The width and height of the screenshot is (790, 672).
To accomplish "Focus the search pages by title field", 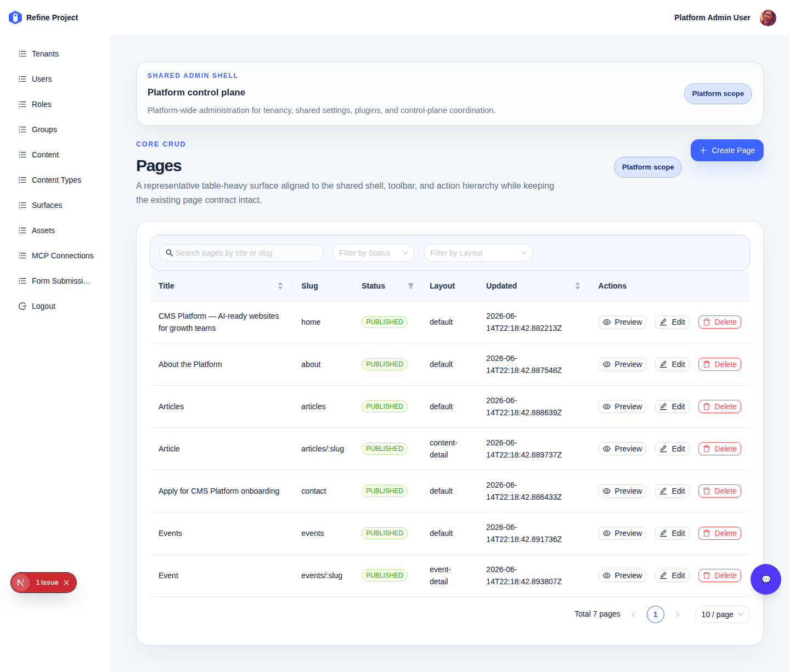I will 241,253.
